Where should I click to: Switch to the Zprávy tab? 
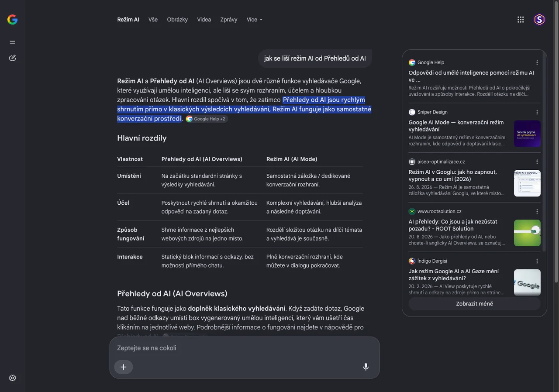pyautogui.click(x=229, y=20)
